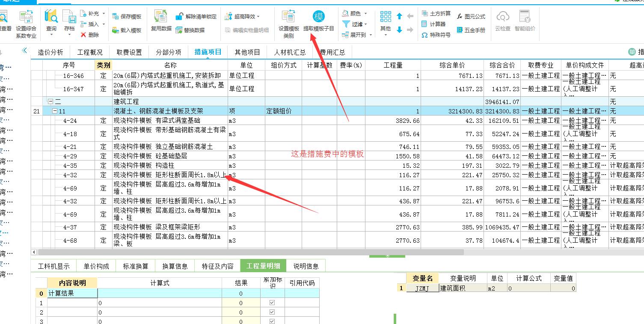Open 设置综合系数专业 tool
644x324 pixels.
click(26, 24)
